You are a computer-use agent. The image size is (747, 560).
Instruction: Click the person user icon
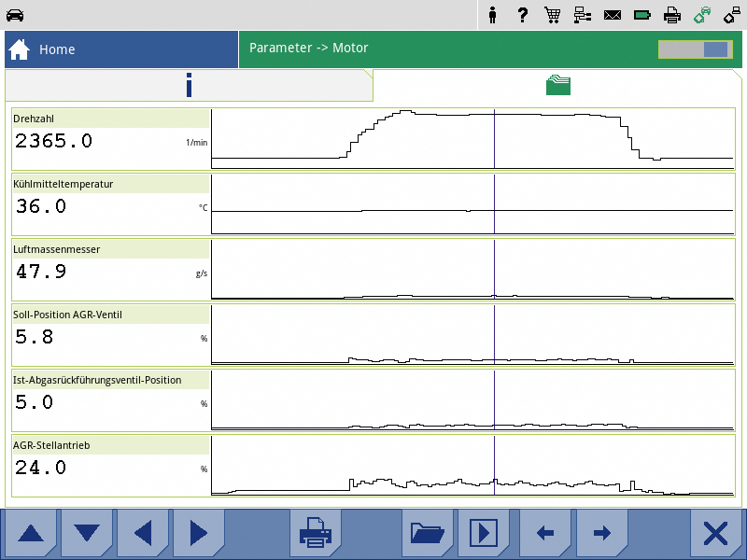[x=492, y=15]
